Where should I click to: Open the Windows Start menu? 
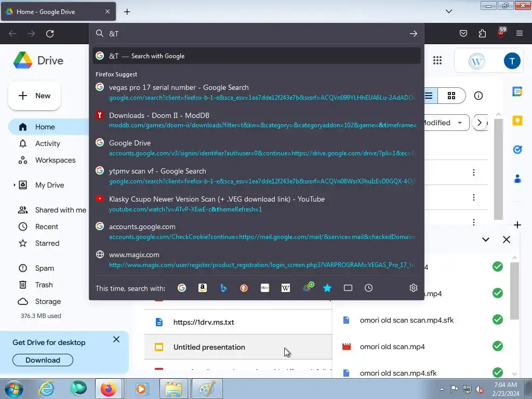point(13,389)
